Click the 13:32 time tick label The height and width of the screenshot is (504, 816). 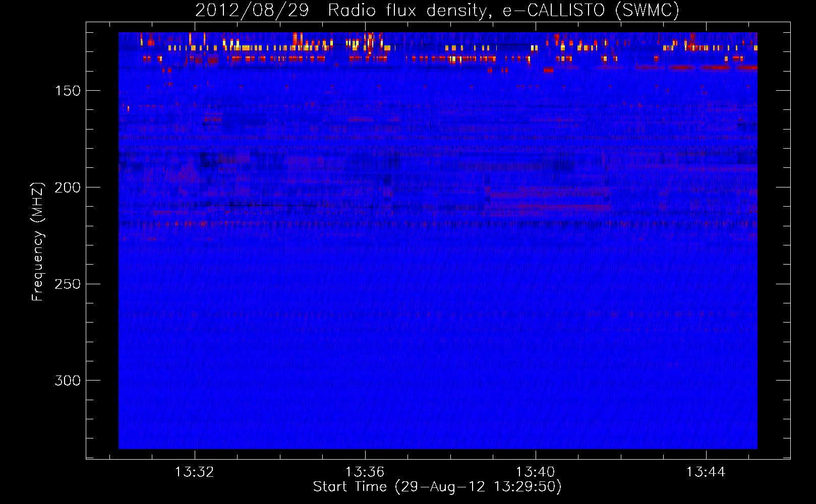point(195,472)
